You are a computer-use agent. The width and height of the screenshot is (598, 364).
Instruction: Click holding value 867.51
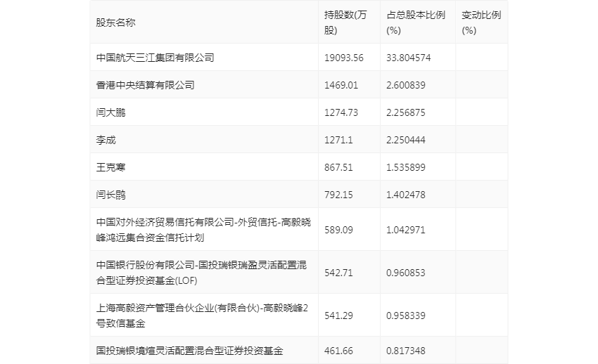[x=338, y=167]
